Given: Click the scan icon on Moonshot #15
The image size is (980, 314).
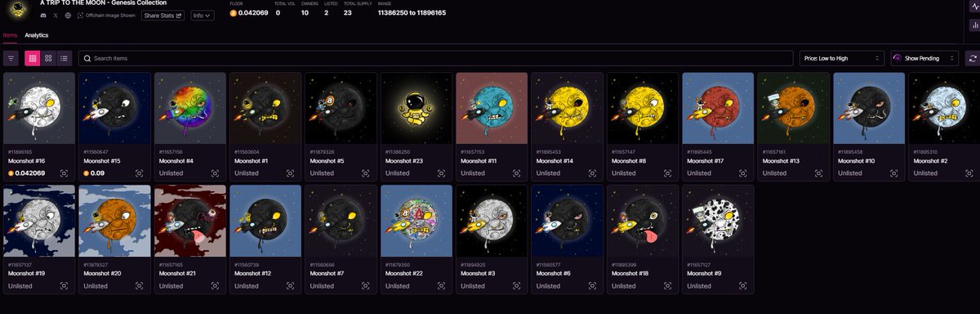Looking at the screenshot, I should (140, 173).
